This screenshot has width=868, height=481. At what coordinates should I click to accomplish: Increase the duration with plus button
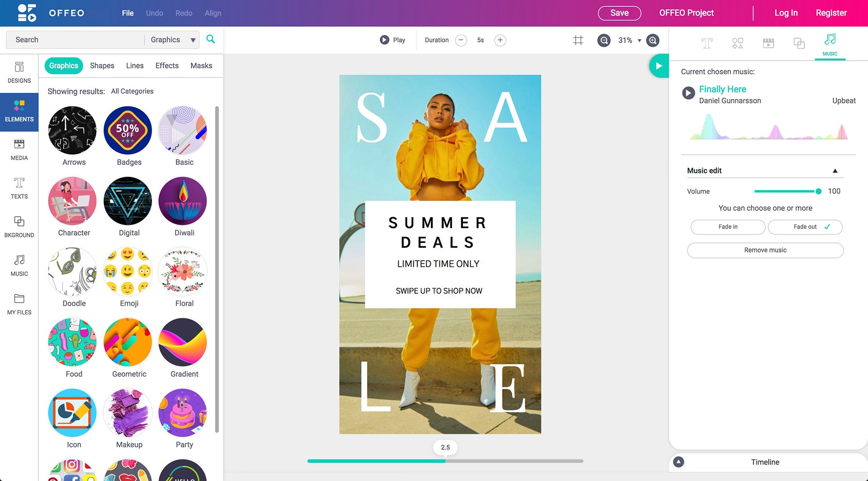[x=500, y=40]
